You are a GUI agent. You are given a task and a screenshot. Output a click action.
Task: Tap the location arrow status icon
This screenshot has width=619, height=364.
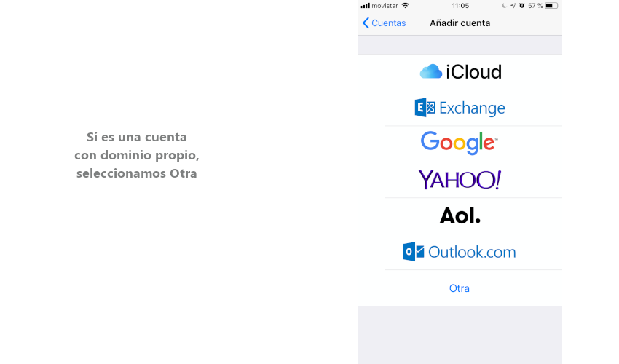pos(513,6)
